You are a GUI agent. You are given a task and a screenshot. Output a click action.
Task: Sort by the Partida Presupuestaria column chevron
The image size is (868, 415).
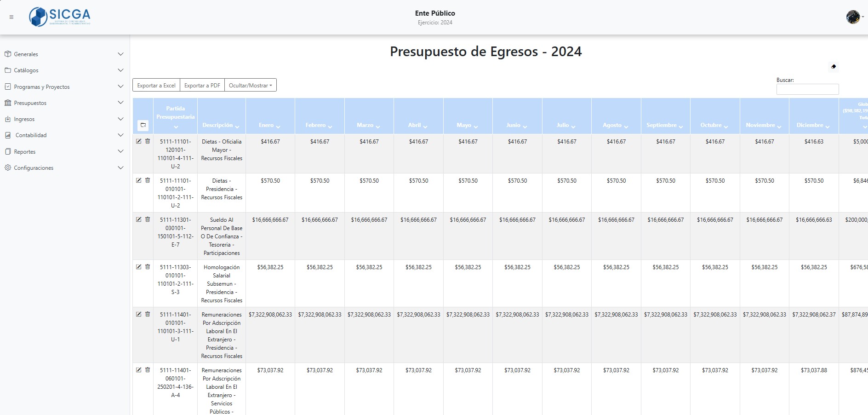176,127
